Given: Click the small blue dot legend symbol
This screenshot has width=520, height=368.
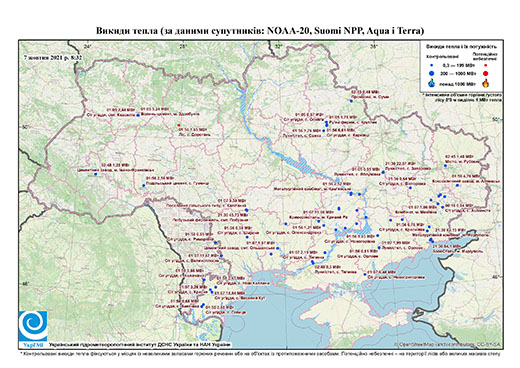Looking at the screenshot, I should click(x=432, y=65).
